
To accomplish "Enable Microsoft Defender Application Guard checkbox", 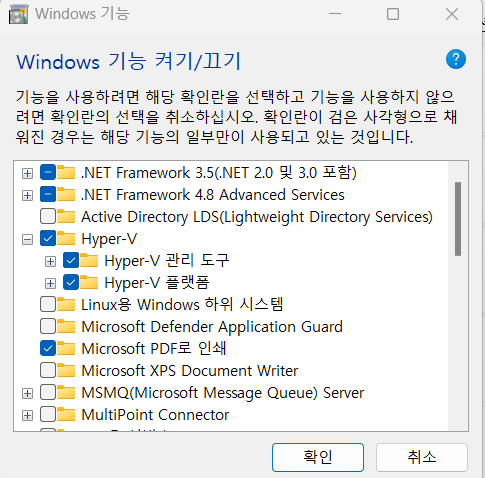I will coord(48,327).
